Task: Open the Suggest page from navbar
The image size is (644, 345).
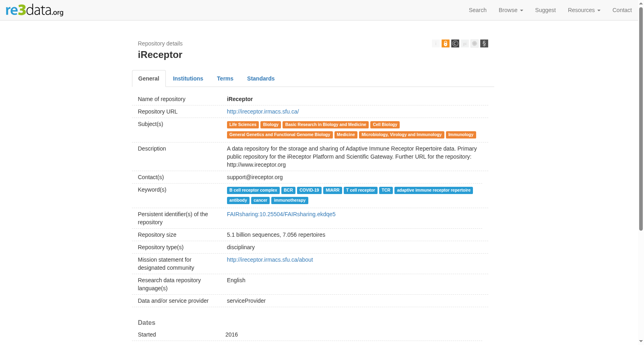Action: pyautogui.click(x=545, y=10)
